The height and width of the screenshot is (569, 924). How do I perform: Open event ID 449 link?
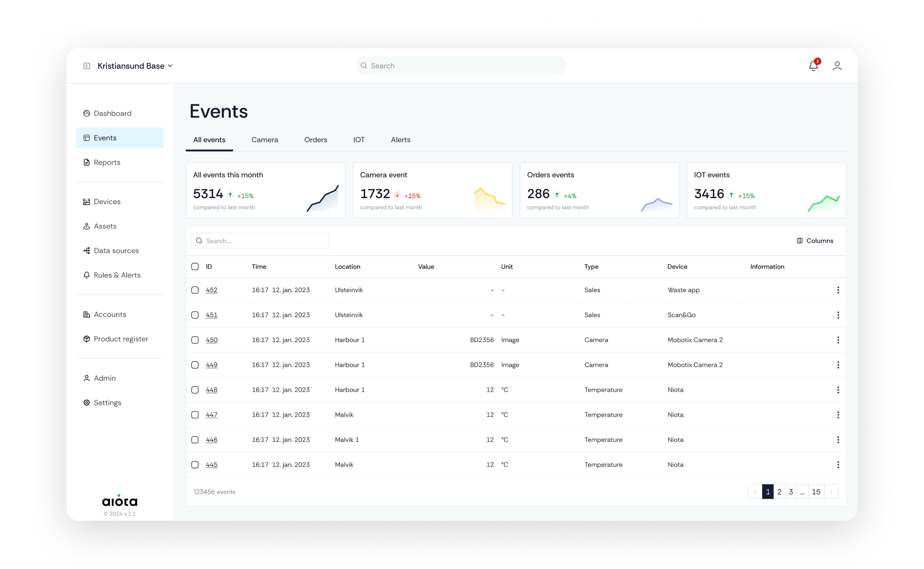coord(211,365)
